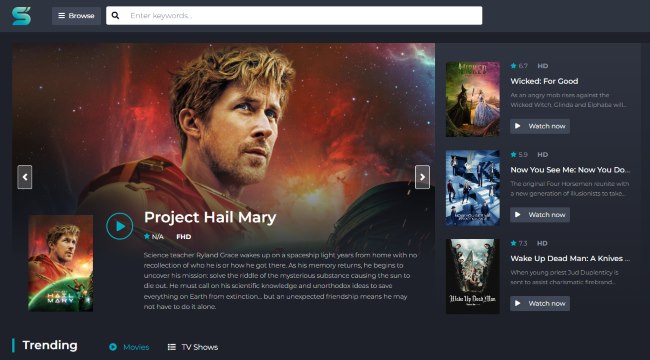Focus the Enter keywords search field
Screen dimensions: 650x360
pos(294,16)
